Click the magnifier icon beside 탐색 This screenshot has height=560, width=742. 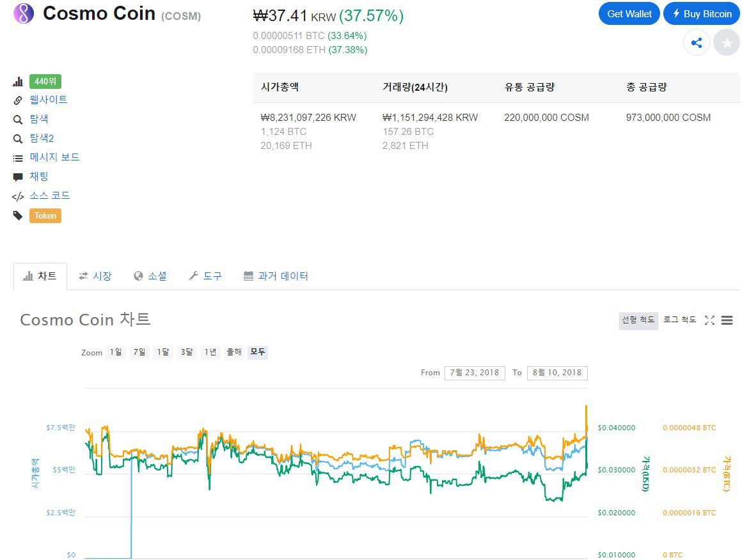(x=17, y=120)
